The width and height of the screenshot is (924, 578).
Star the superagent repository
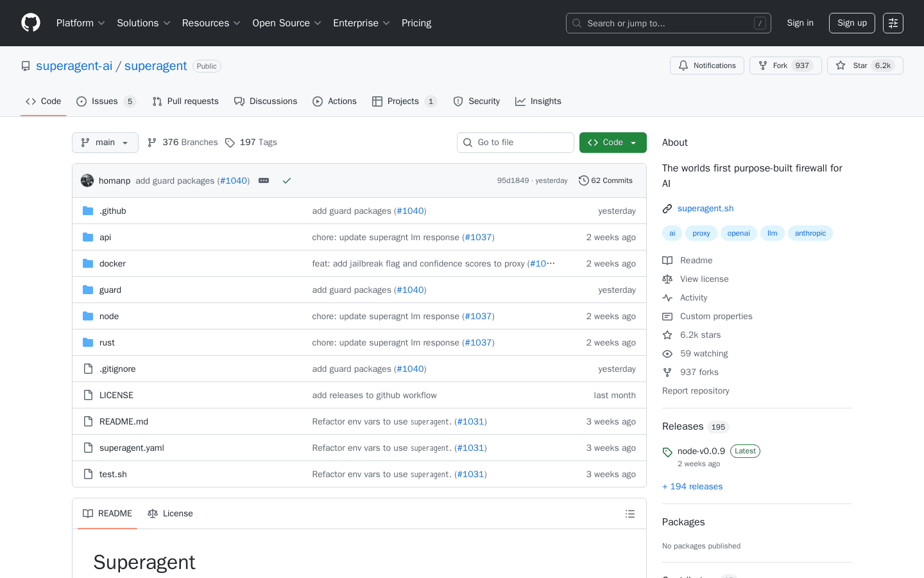(x=865, y=66)
